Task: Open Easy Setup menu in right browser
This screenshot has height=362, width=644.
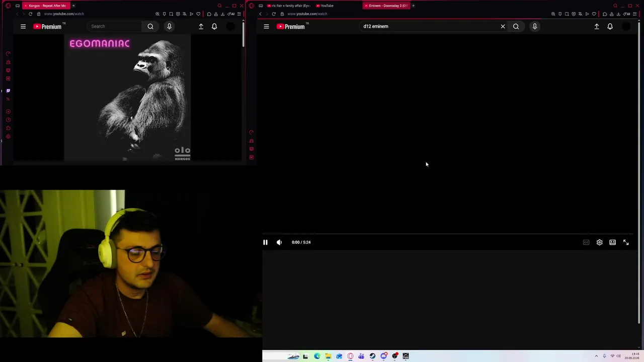Action: (634, 14)
